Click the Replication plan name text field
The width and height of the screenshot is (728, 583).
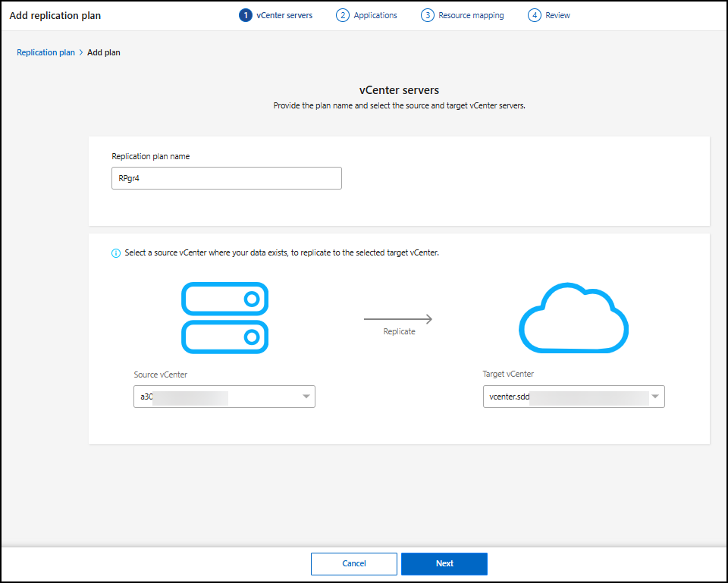[x=226, y=178]
